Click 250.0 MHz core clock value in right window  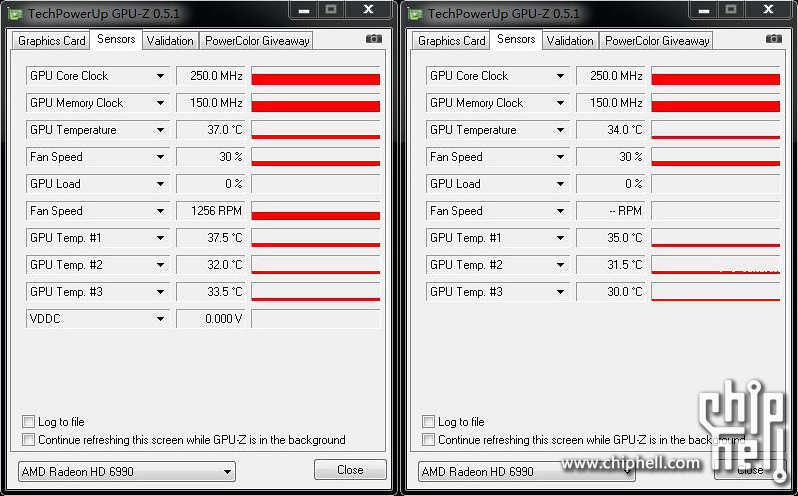click(611, 76)
